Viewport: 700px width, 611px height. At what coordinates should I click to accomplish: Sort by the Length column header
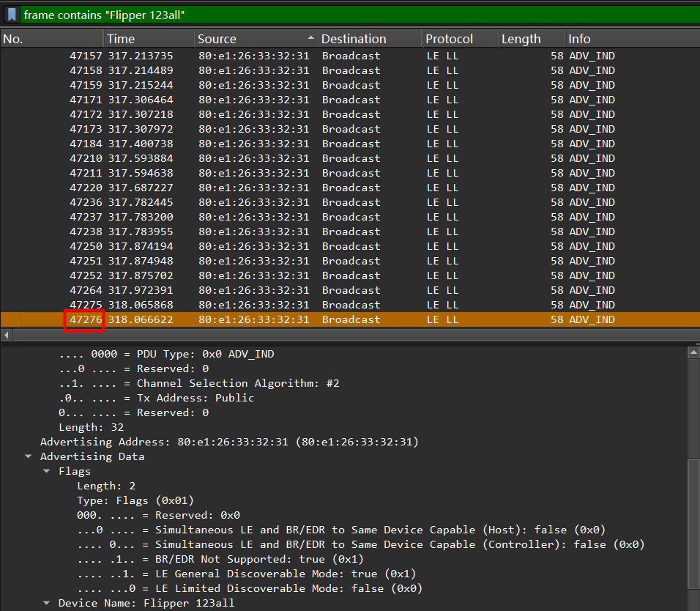click(530, 39)
